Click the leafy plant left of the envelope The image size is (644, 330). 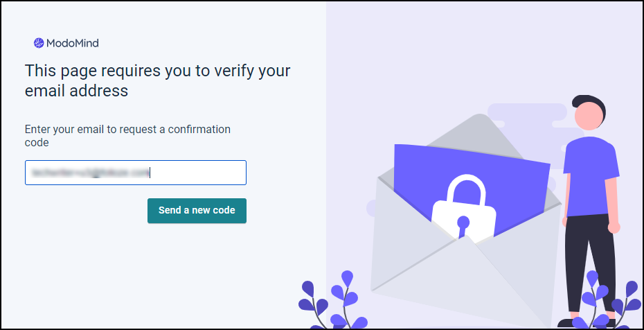334,302
